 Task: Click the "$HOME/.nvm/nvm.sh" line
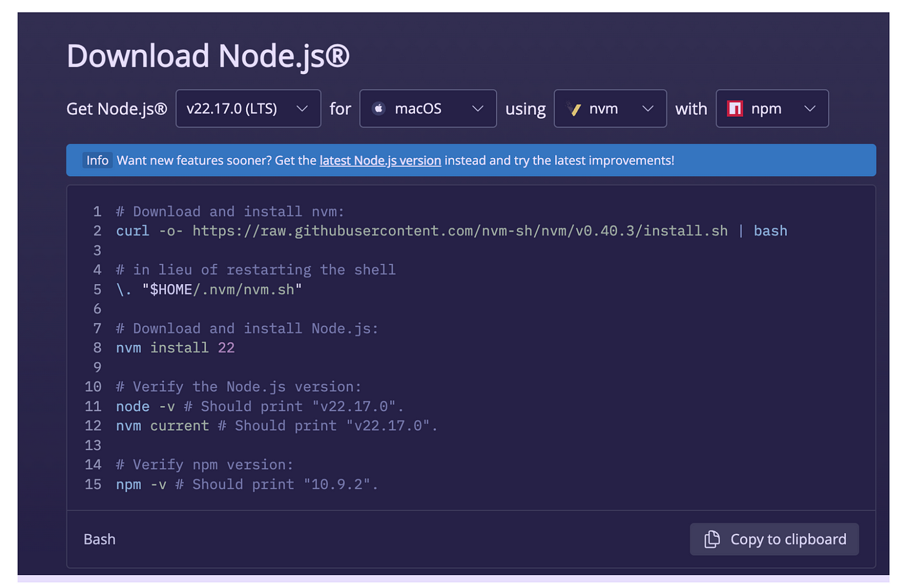coord(209,289)
